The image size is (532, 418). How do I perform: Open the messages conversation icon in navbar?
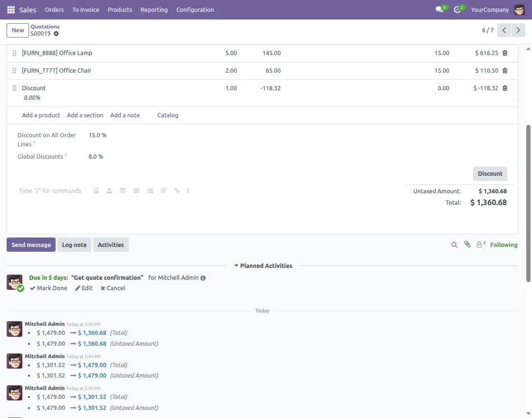click(x=439, y=9)
